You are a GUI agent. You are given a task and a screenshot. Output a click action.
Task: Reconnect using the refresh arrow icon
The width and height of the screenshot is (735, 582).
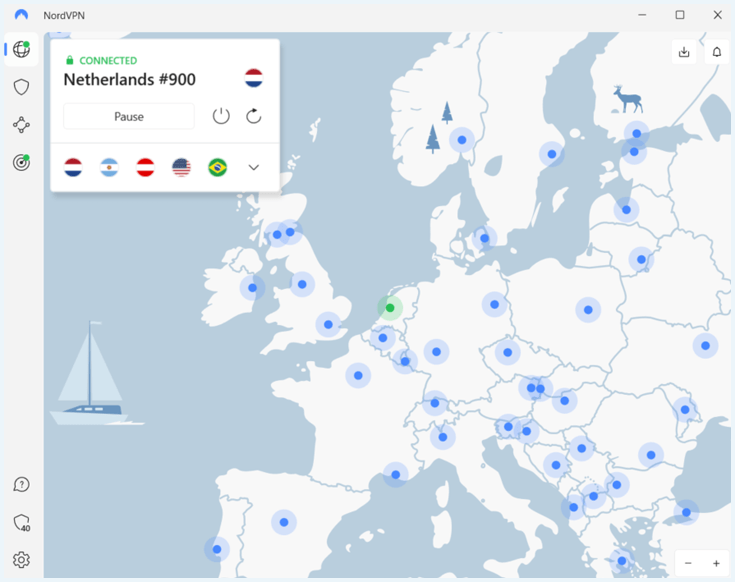coord(254,116)
